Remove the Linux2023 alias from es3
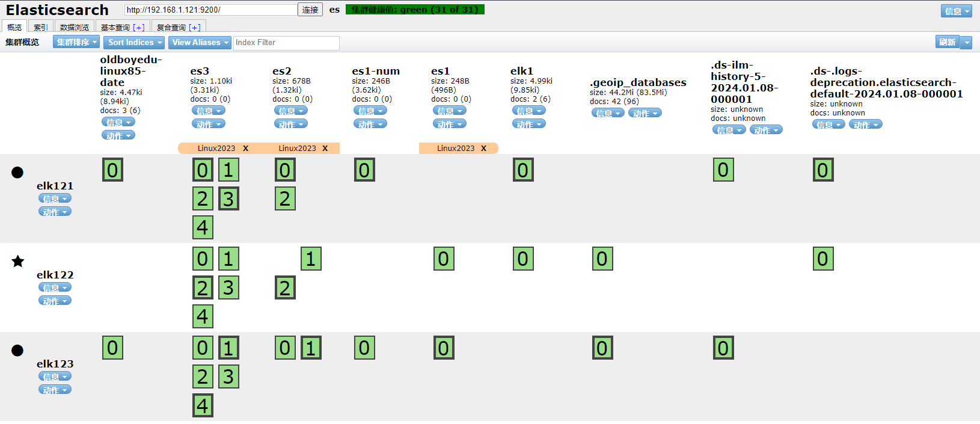 coord(245,149)
